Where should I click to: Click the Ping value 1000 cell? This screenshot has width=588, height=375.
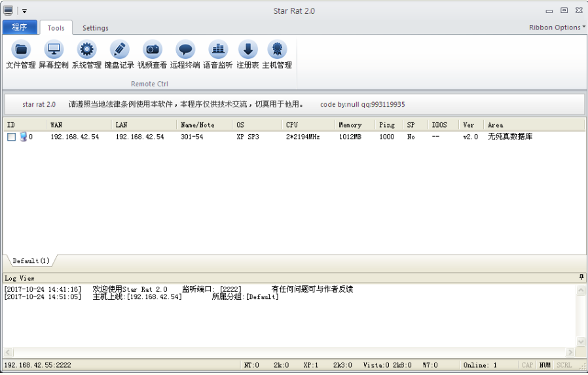[x=386, y=137]
